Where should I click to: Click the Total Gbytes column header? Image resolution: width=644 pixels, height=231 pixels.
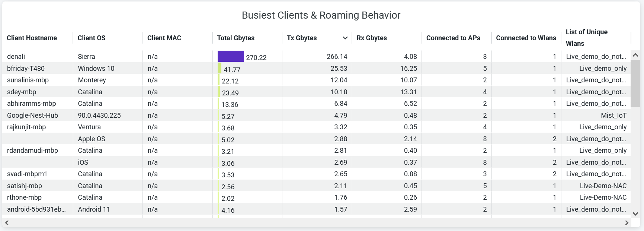click(x=236, y=38)
